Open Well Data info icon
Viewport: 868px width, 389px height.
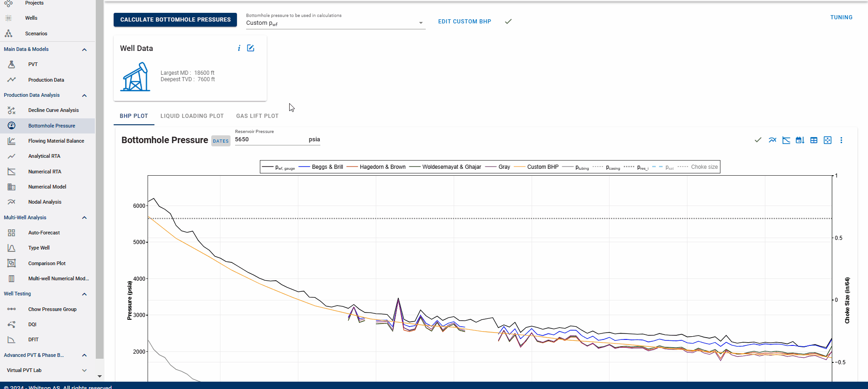(239, 48)
